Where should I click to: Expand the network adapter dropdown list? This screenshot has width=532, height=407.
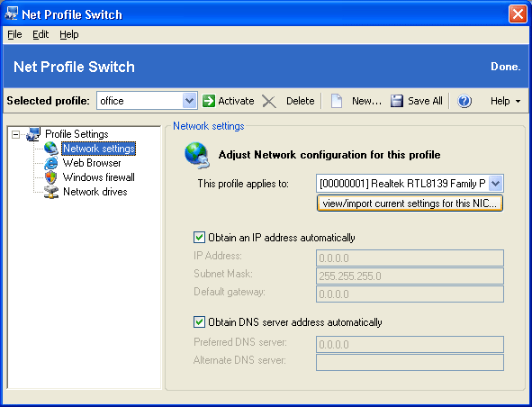496,184
